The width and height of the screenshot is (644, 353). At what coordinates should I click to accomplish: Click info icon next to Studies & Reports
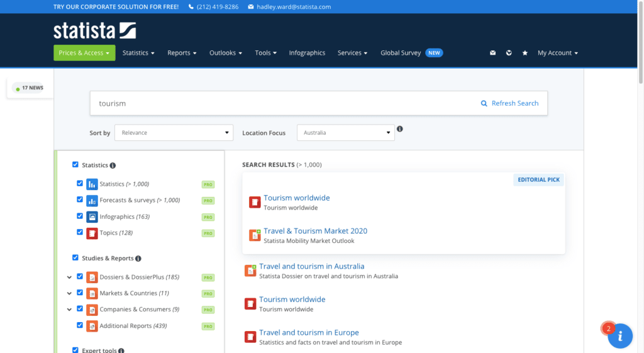(x=138, y=259)
